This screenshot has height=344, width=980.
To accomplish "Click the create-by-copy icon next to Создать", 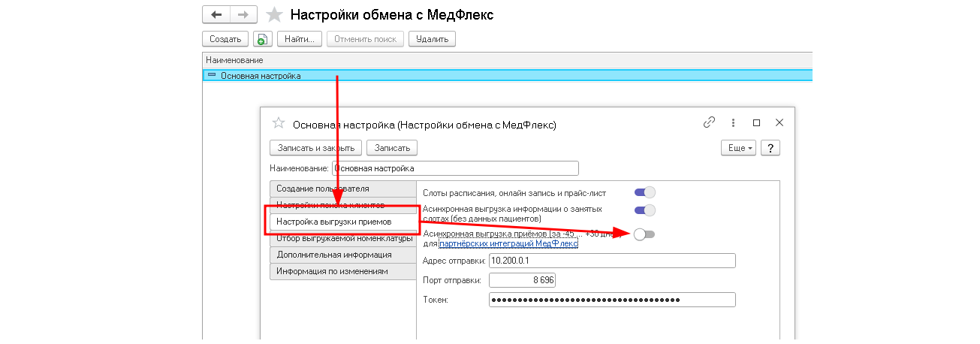I will point(261,39).
